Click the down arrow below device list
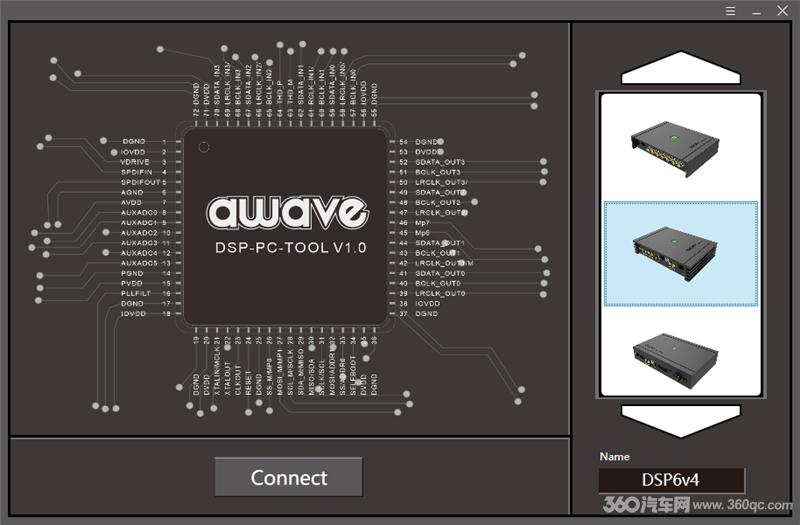Screen dimensions: 800x525 (x=681, y=421)
